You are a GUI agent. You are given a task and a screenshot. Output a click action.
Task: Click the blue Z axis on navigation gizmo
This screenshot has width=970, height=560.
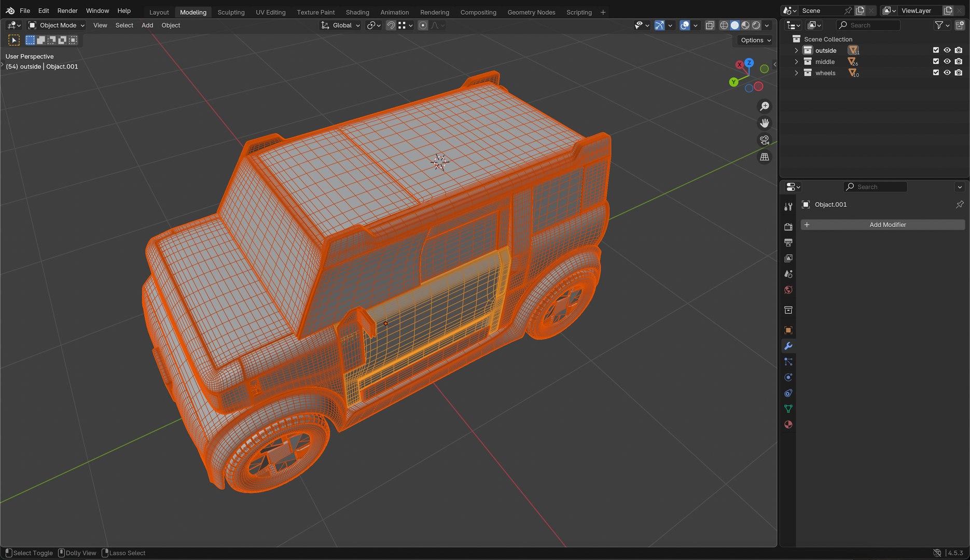(749, 63)
